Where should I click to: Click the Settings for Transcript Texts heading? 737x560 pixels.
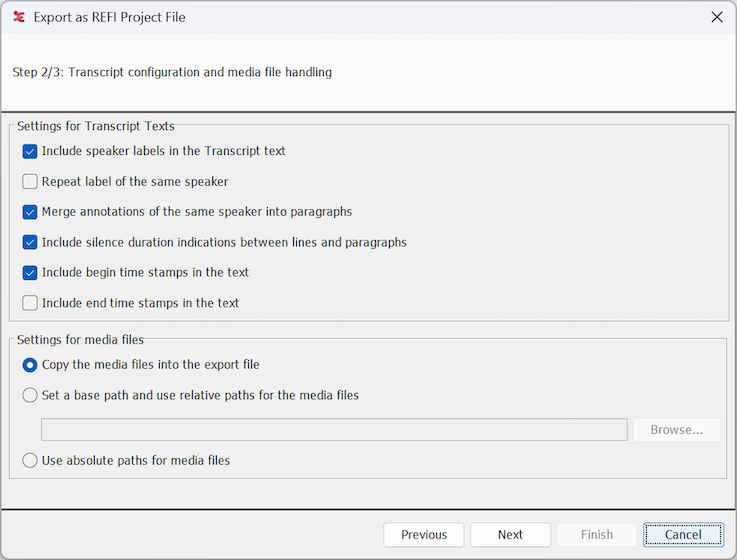[96, 126]
